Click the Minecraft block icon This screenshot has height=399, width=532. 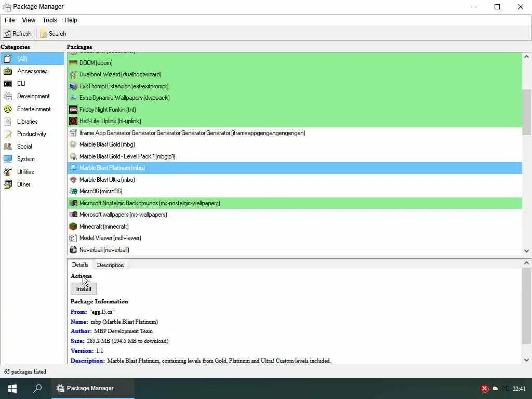click(73, 227)
